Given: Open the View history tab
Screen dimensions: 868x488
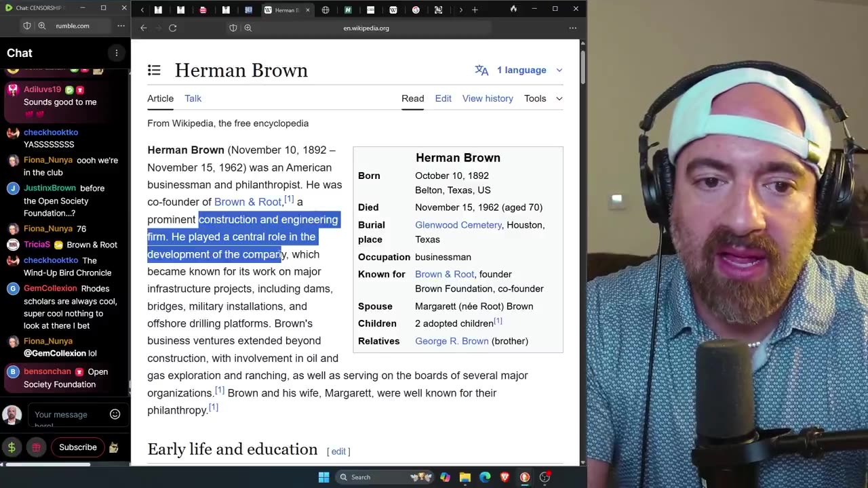Looking at the screenshot, I should [x=488, y=98].
